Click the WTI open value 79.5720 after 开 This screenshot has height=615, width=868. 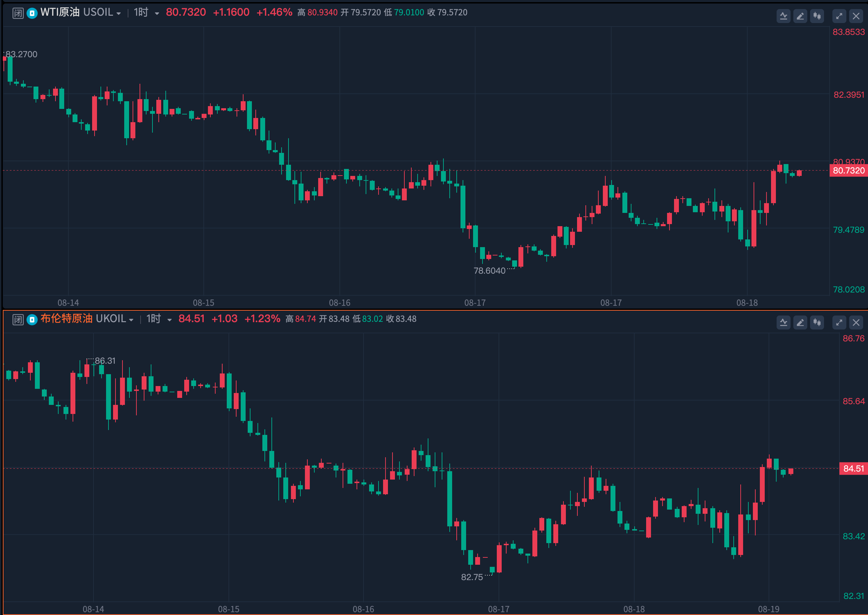[366, 13]
